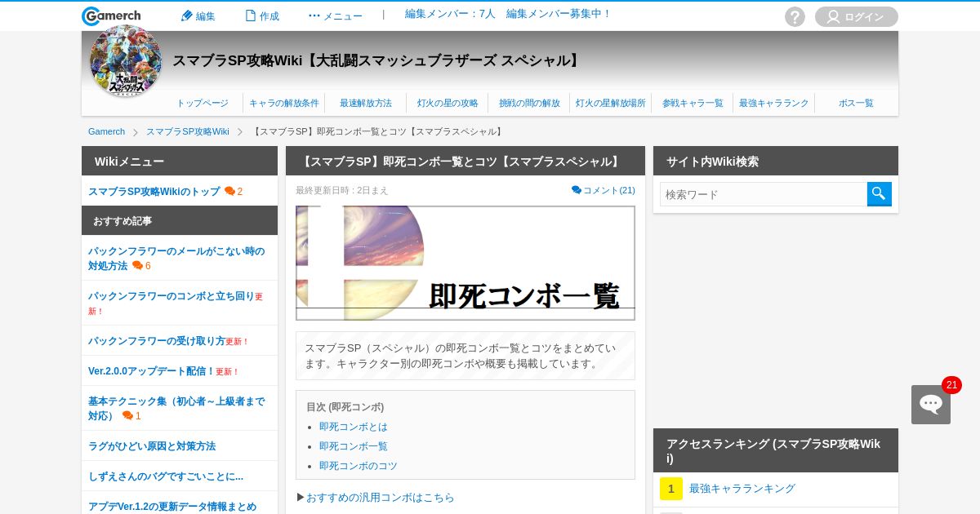Screen dimensions: 980x514
Task: Click the 編集メンバー募集中 link
Action: (559, 14)
